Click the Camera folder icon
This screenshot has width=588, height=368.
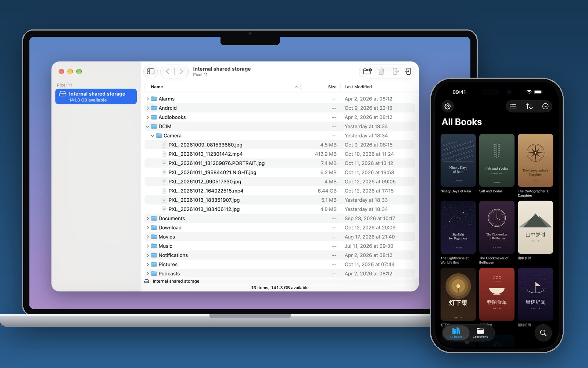pos(159,136)
